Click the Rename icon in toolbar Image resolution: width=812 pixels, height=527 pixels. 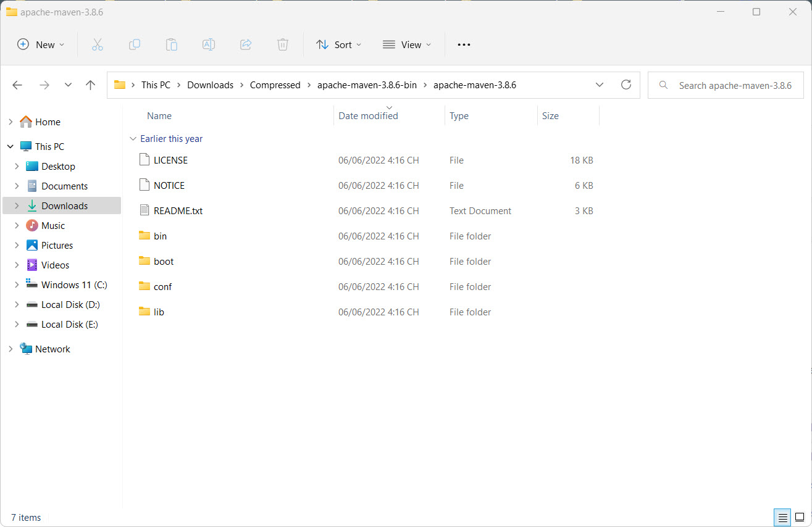coord(209,44)
